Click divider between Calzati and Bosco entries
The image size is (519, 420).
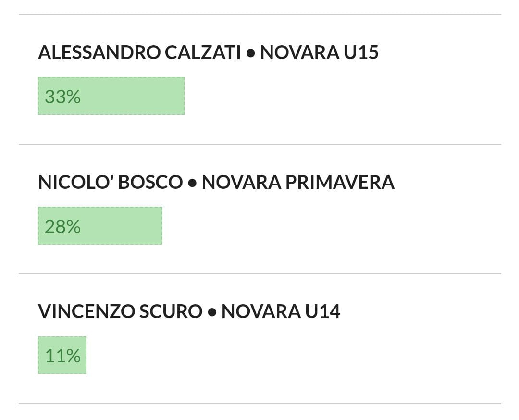click(x=259, y=144)
